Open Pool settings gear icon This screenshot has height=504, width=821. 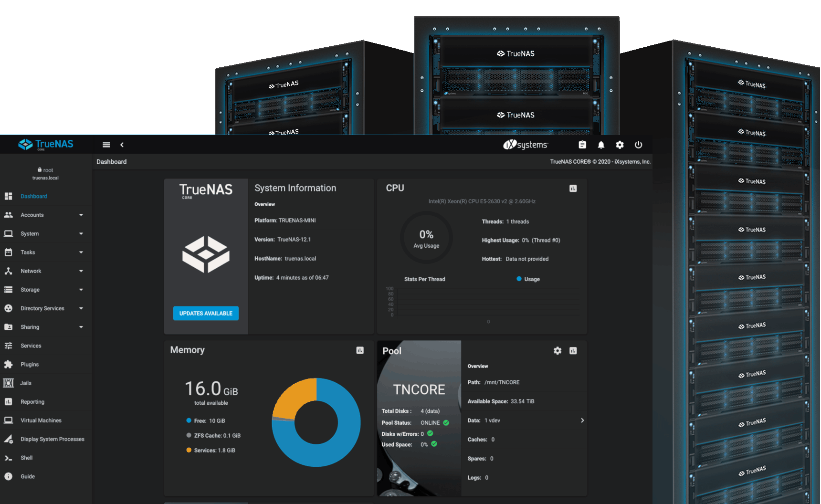[x=557, y=351]
